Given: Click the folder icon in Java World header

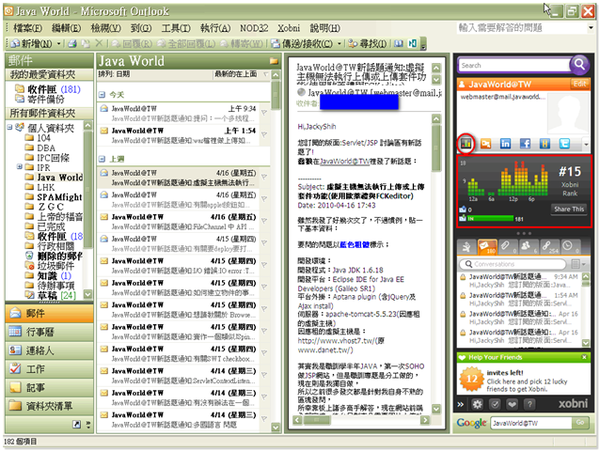Looking at the screenshot, I should click(274, 61).
